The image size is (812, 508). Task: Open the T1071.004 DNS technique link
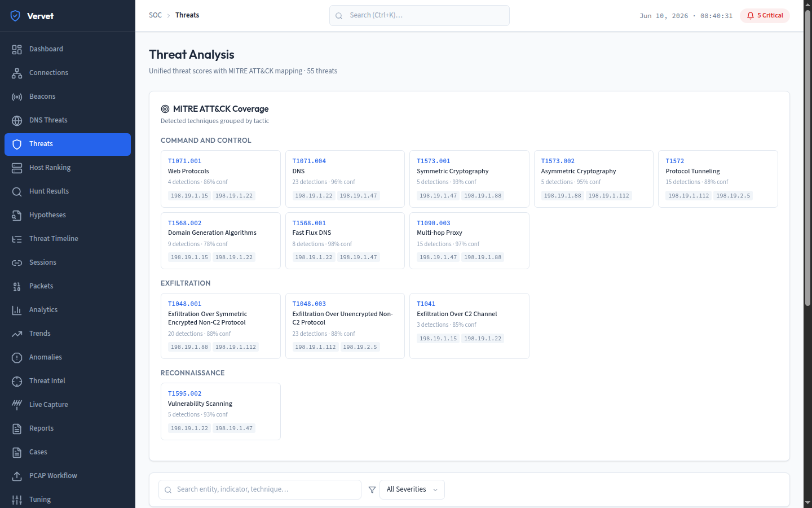pos(309,161)
